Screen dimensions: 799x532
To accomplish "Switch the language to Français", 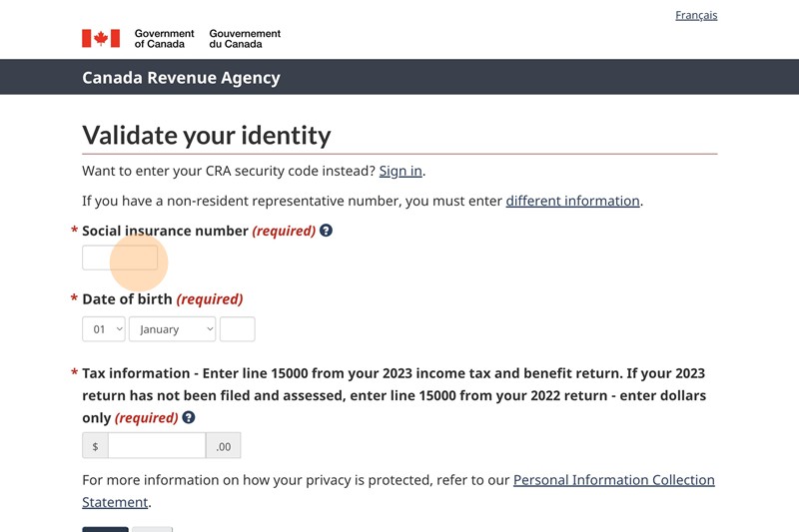I will [696, 15].
